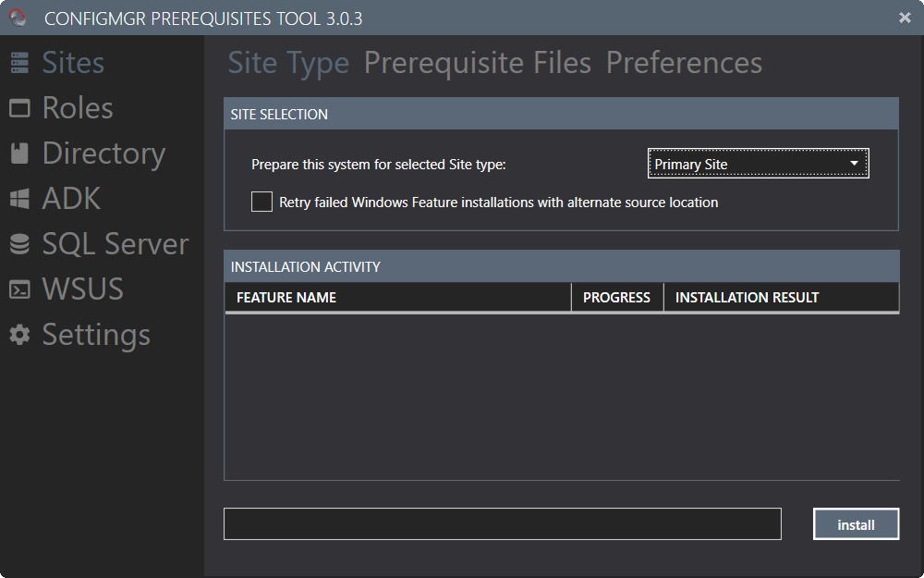924x578 pixels.
Task: Click the progress bar near Install
Action: tap(502, 523)
